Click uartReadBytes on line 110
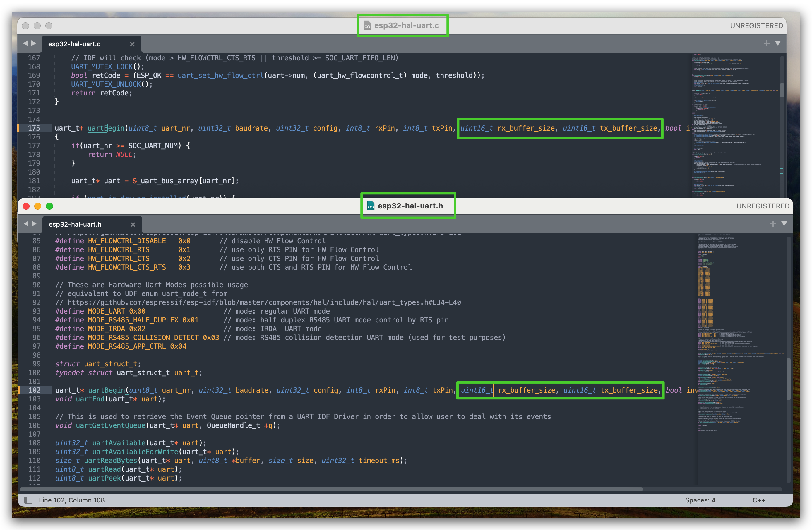The image size is (812, 530). [111, 460]
